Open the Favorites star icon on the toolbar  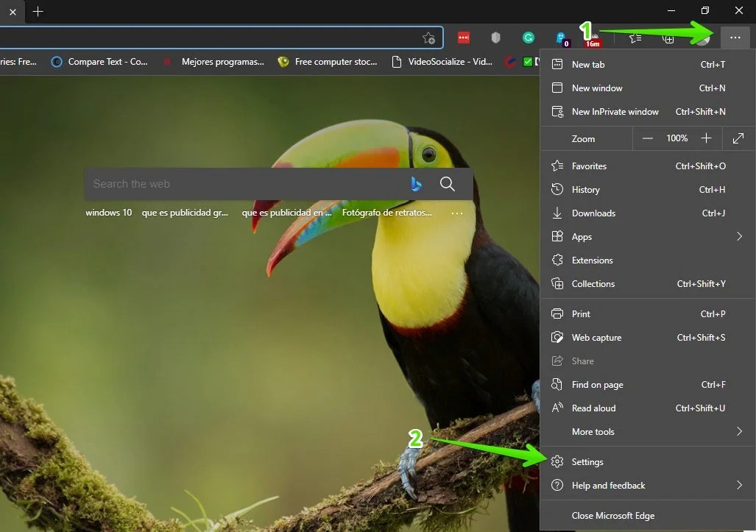[635, 38]
